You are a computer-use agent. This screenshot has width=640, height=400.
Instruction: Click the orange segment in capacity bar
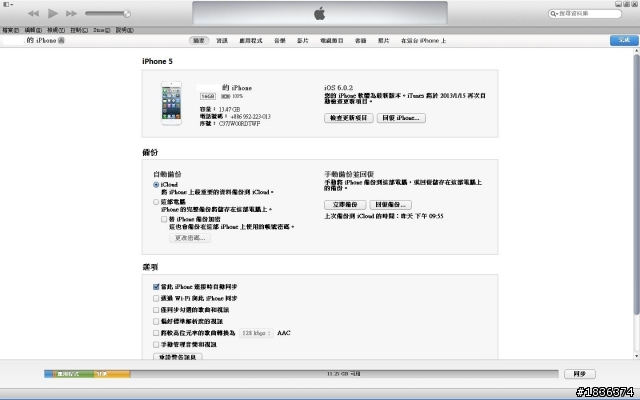(112, 374)
